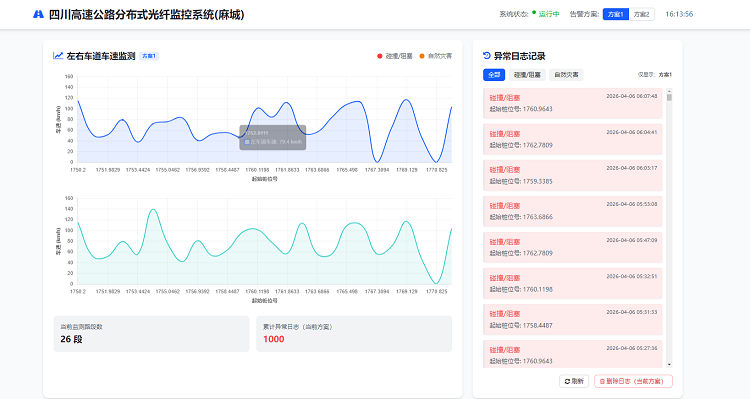This screenshot has height=399, width=750.
Task: Select log entry with 起始桩位号 1758.4487
Action: coord(573,319)
